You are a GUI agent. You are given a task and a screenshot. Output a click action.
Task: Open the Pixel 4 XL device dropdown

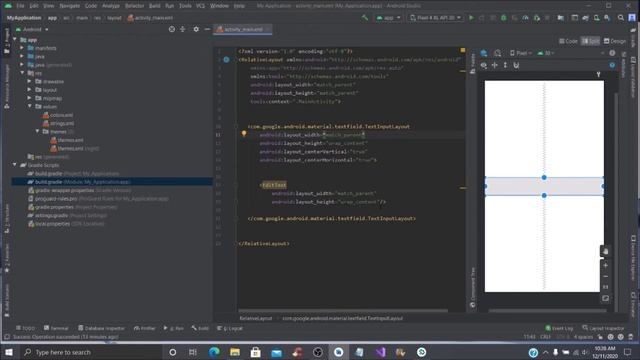[435, 18]
